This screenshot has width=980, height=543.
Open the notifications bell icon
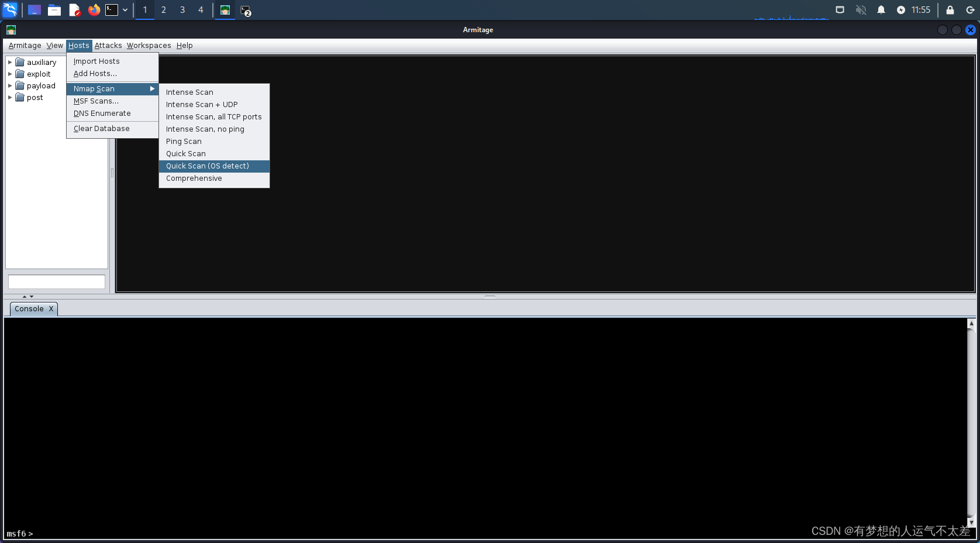[x=881, y=10]
